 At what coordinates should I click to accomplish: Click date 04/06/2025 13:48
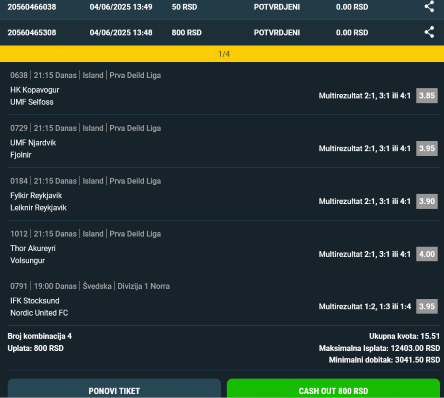point(121,32)
